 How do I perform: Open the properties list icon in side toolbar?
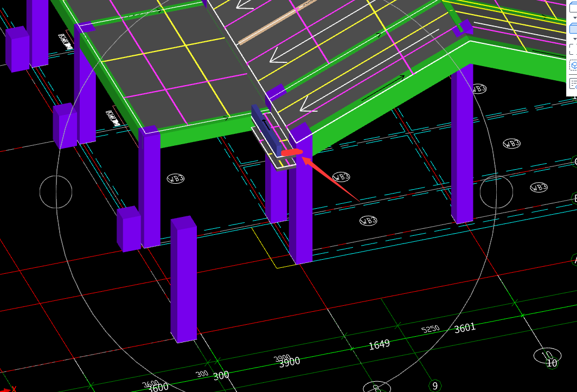click(573, 83)
